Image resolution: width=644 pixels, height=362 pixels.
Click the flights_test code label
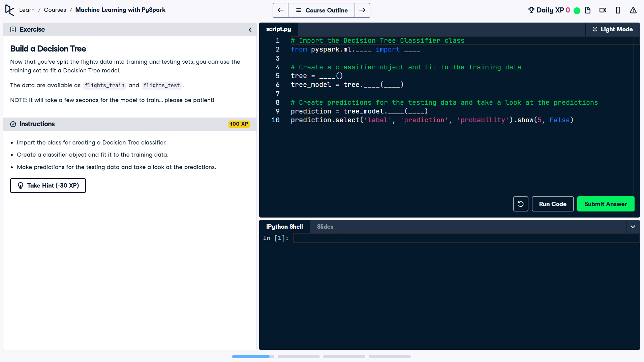tap(161, 86)
